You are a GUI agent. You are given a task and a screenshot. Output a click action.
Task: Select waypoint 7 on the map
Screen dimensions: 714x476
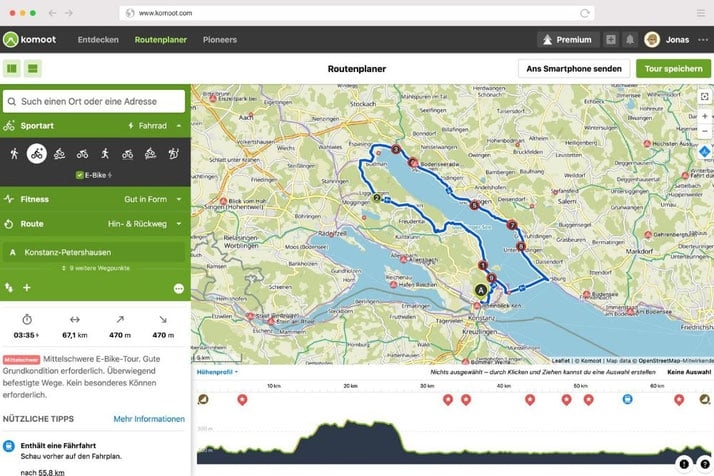tap(512, 225)
